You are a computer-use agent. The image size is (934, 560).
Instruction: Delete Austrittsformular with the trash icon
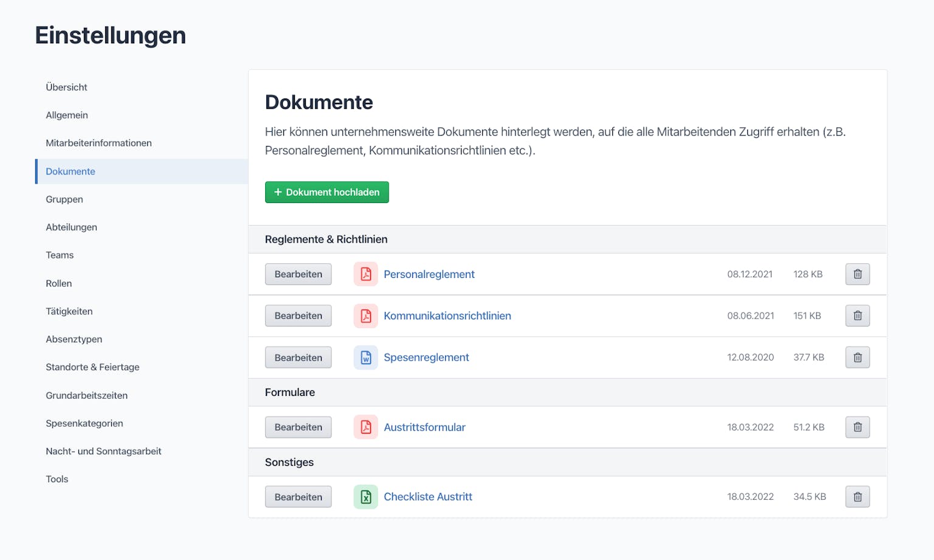[857, 427]
